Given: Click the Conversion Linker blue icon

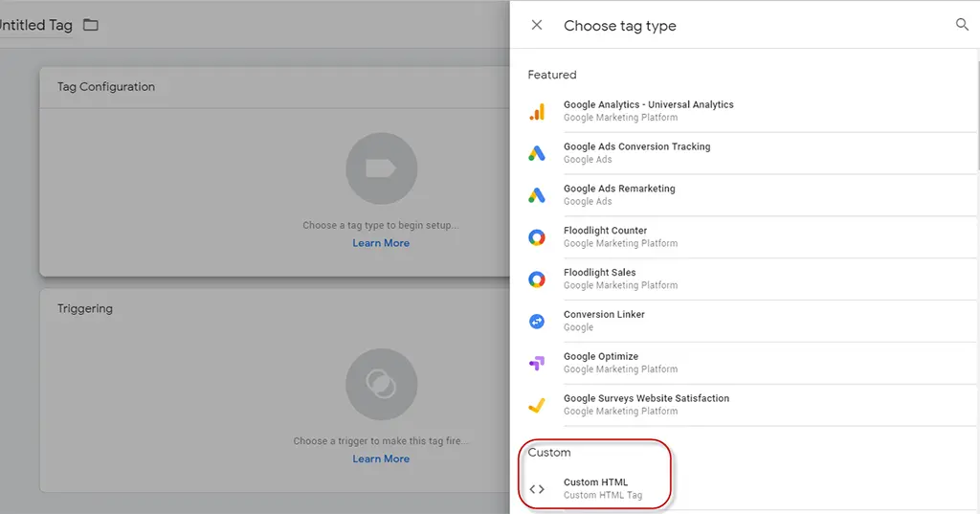Looking at the screenshot, I should pos(537,321).
